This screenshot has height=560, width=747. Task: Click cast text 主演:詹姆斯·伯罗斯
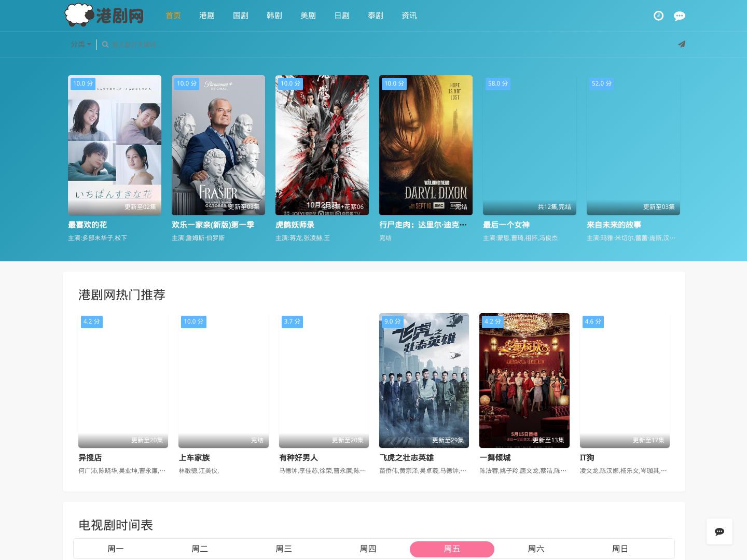(198, 238)
